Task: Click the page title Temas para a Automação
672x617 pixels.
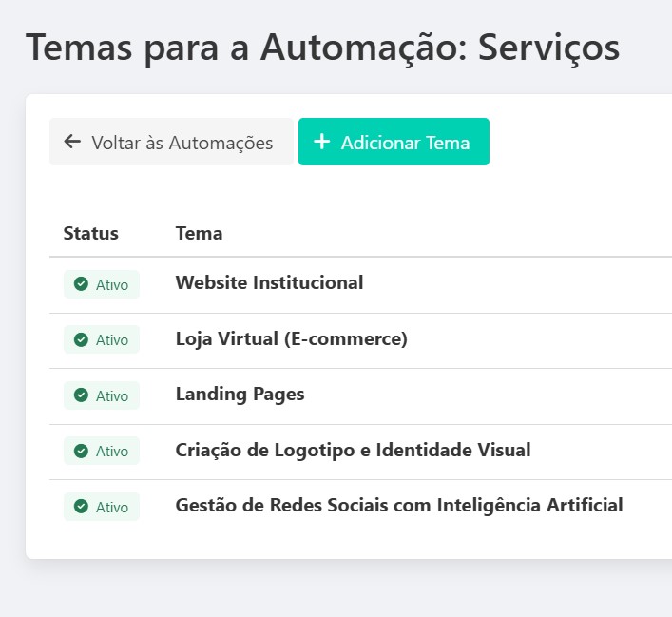Action: pyautogui.click(x=322, y=47)
